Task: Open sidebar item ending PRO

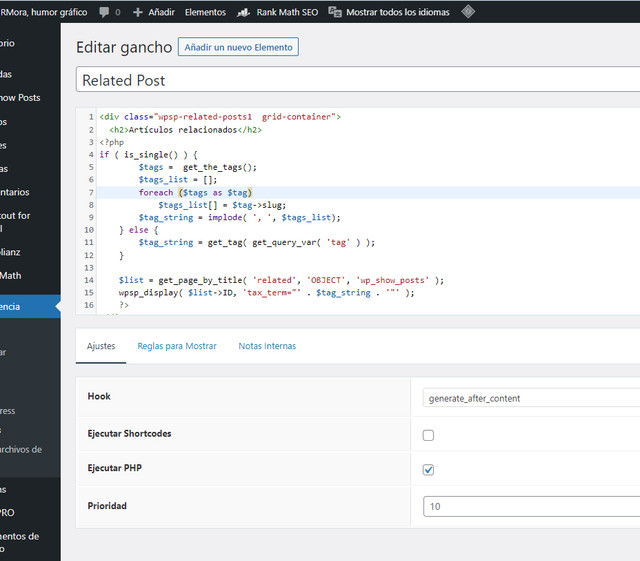Action: pyautogui.click(x=7, y=513)
